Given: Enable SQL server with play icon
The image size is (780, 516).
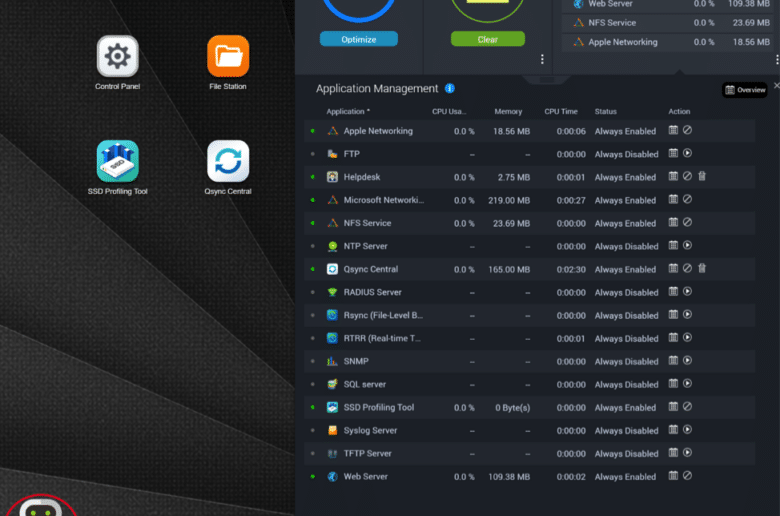Looking at the screenshot, I should [687, 384].
